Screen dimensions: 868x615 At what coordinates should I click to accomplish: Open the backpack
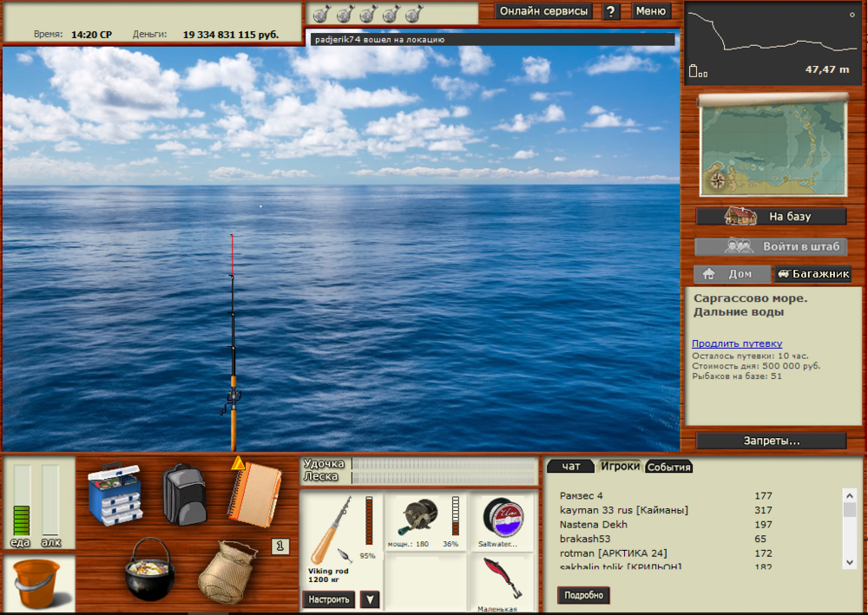pyautogui.click(x=182, y=496)
